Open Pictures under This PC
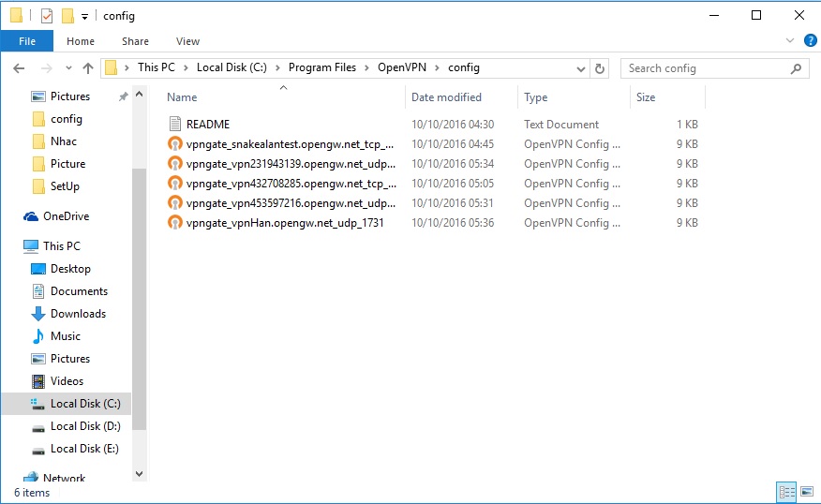The width and height of the screenshot is (821, 504). (x=61, y=359)
